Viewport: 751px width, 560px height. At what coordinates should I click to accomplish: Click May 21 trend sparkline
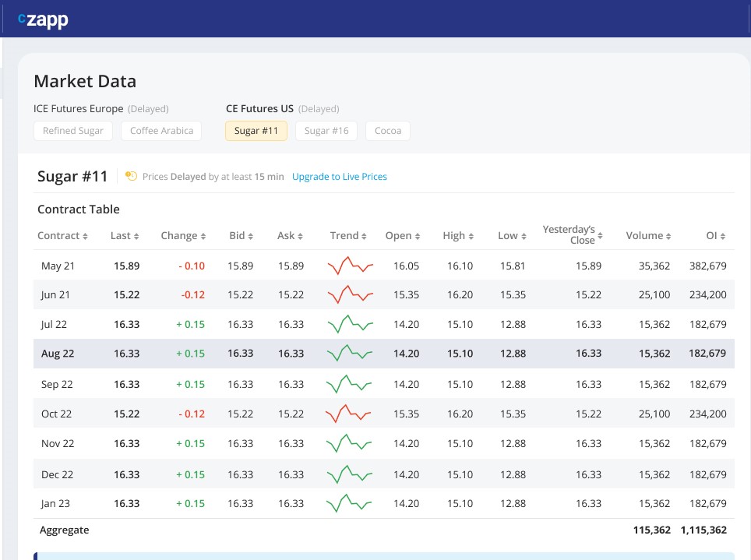(350, 266)
